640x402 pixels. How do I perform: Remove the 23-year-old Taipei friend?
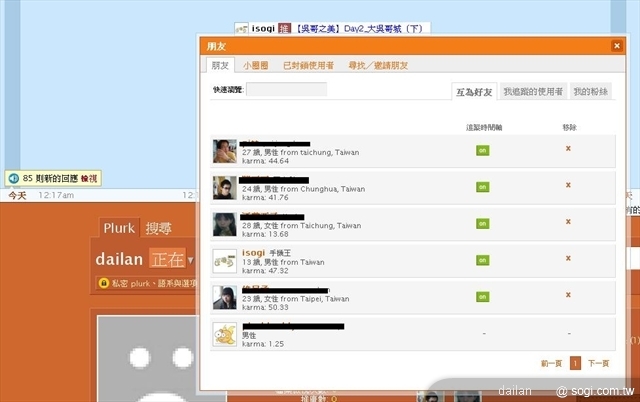tap(568, 296)
